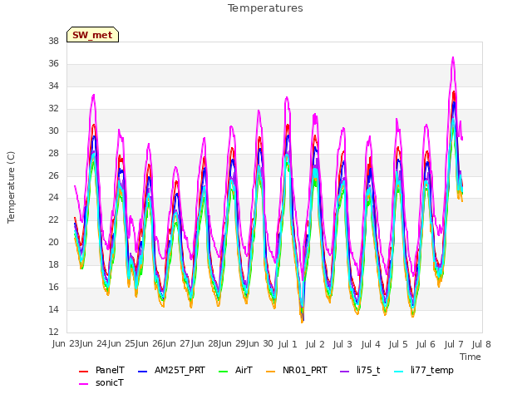Image resolution: width=532 pixels, height=399 pixels.
Task: Click the PanelT red legend swatch
Action: click(83, 372)
